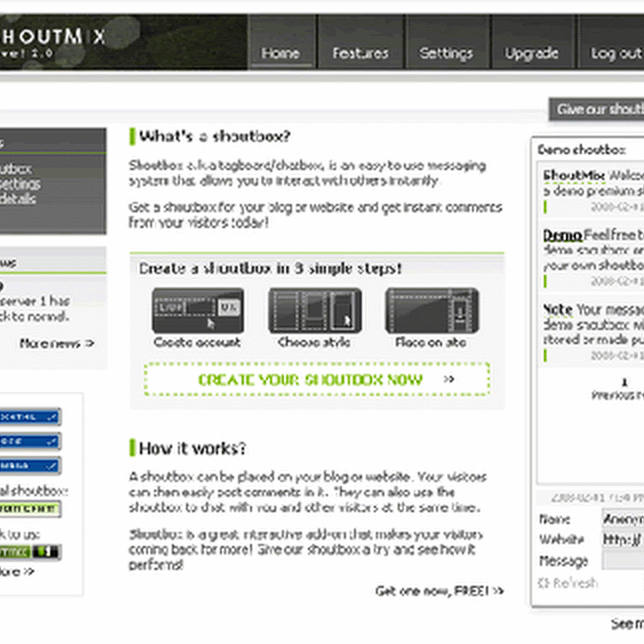Open the 'More news' link
The image size is (644, 644).
click(x=56, y=343)
